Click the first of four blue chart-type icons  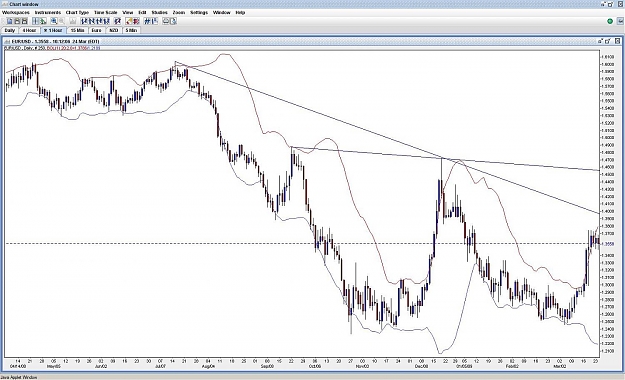(x=85, y=21)
